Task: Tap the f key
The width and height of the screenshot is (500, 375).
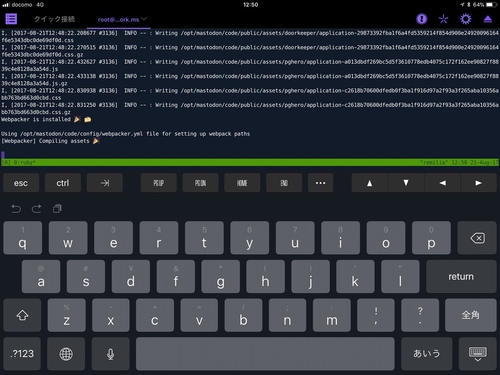Action: click(x=176, y=277)
